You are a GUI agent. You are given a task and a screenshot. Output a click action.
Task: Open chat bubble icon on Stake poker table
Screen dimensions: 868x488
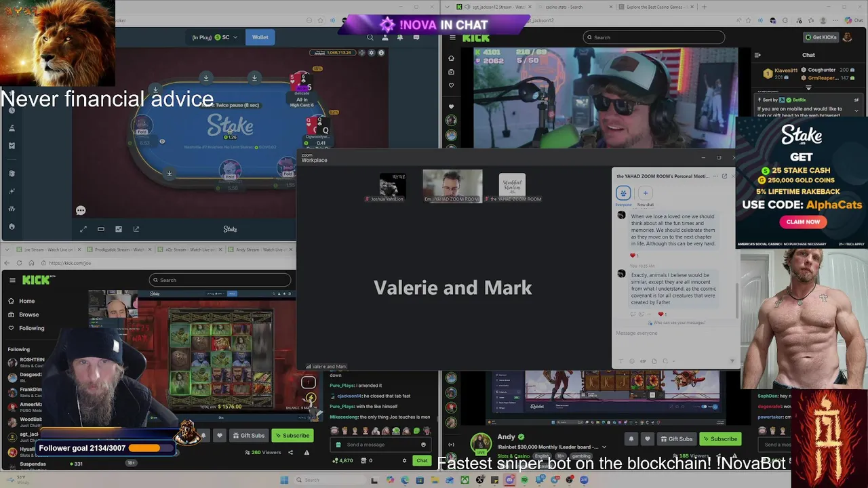[81, 210]
